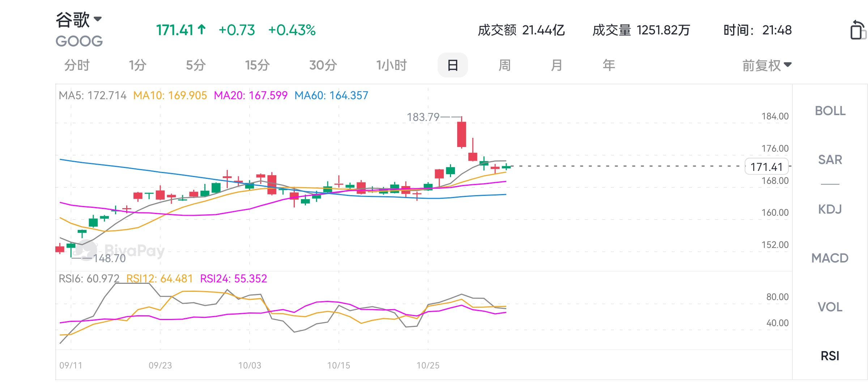This screenshot has width=868, height=391.
Task: Select the 1小时 chart interval
Action: (391, 66)
